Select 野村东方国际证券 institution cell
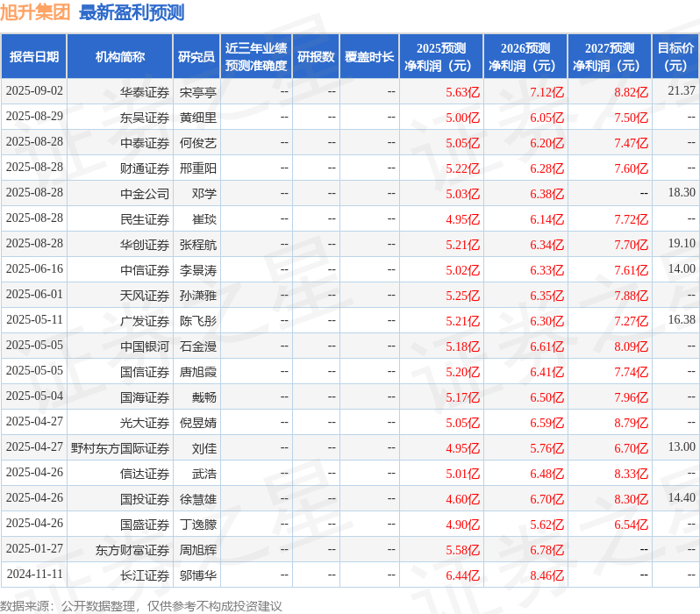 click(x=120, y=449)
